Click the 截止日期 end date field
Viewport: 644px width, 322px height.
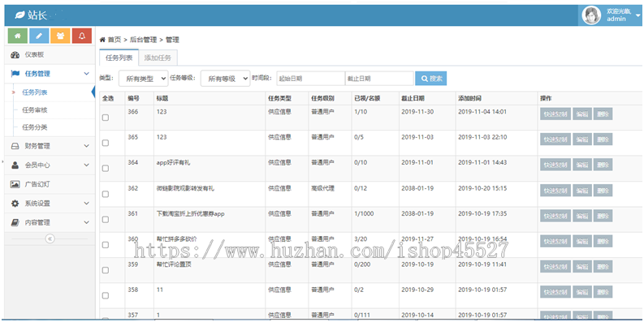(x=379, y=79)
